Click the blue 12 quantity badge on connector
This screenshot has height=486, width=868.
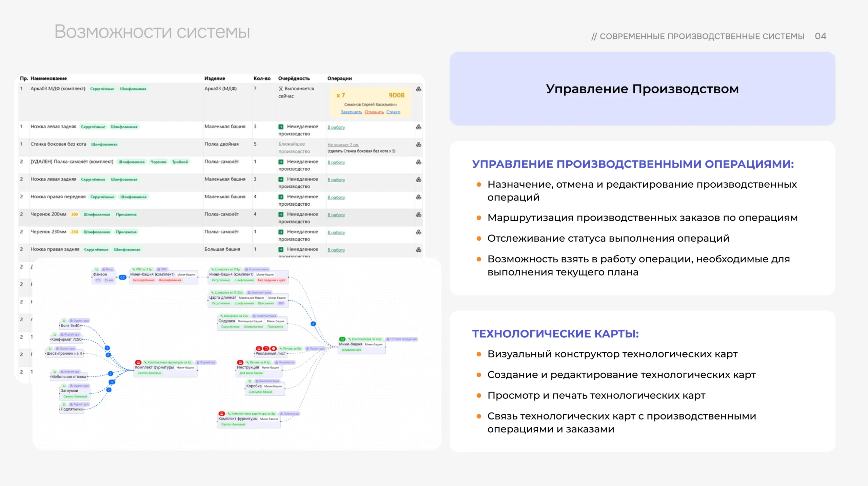coord(112,382)
